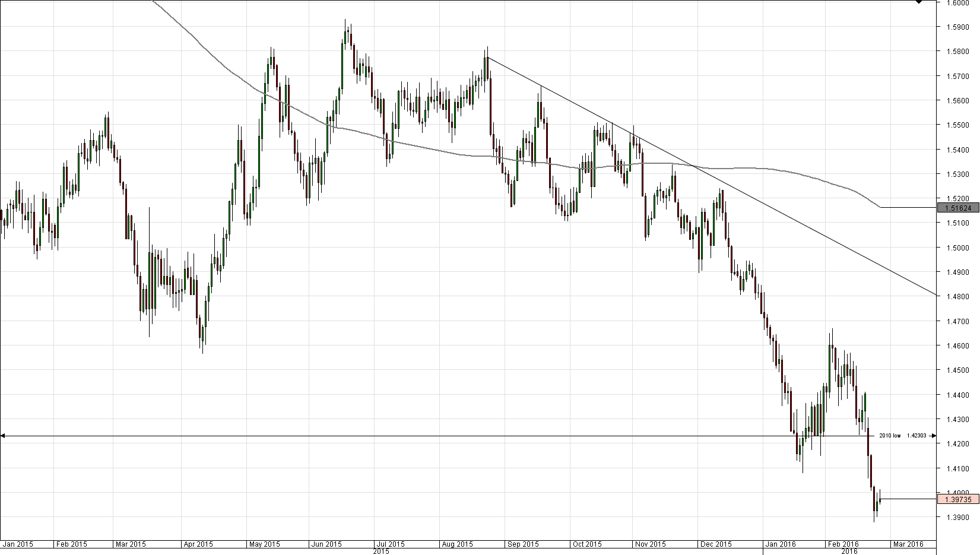Click the 'Jun 2015' time axis label

(326, 544)
